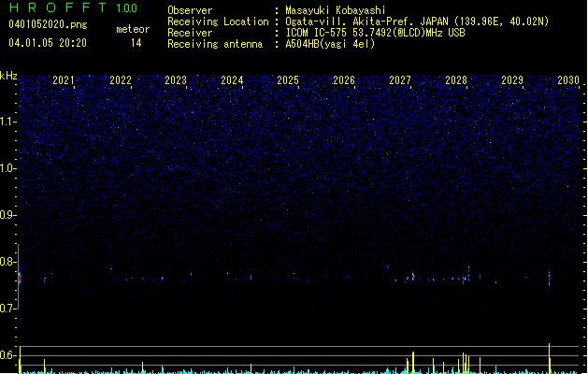588x374 pixels.
Task: Click the 2026 time axis marker
Action: [344, 79]
